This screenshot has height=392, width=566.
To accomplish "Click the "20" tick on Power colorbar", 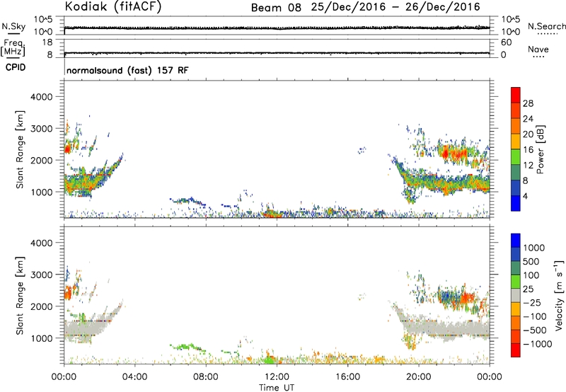I will [x=528, y=134].
